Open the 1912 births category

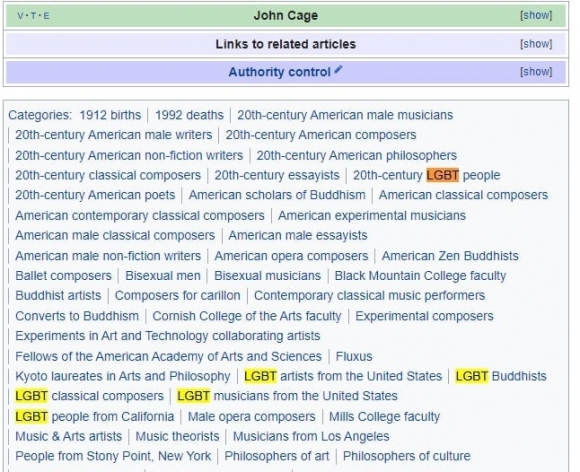pyautogui.click(x=110, y=115)
